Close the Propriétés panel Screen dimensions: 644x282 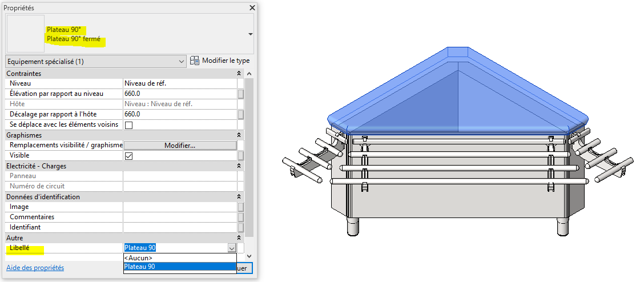click(x=252, y=7)
